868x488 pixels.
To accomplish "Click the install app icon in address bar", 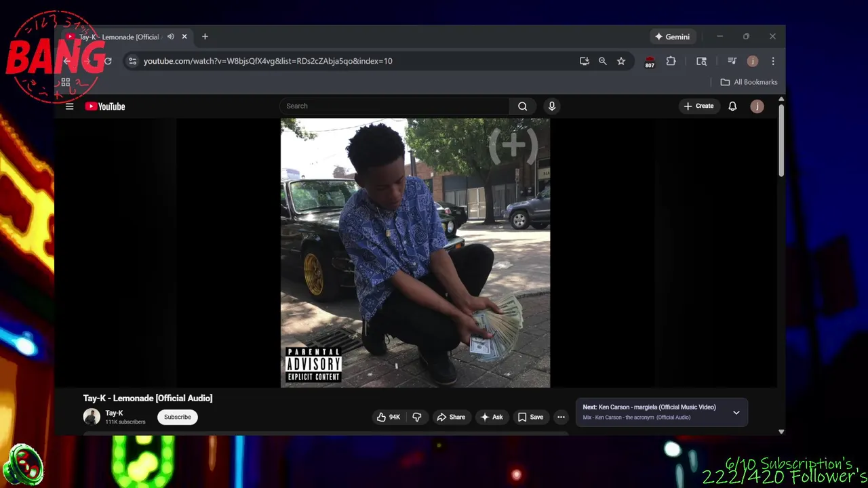I will pyautogui.click(x=584, y=61).
